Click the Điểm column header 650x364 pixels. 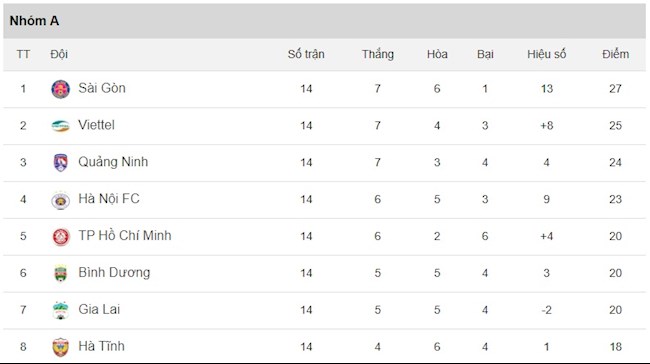(x=616, y=54)
